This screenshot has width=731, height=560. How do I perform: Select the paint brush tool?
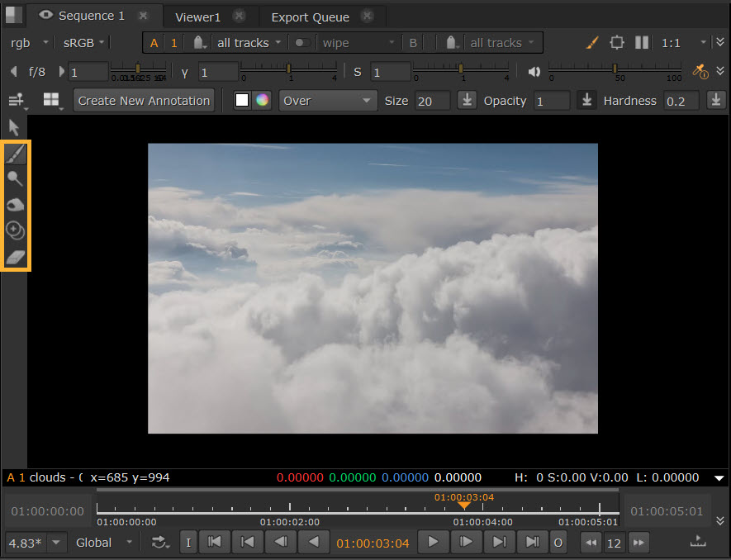16,154
